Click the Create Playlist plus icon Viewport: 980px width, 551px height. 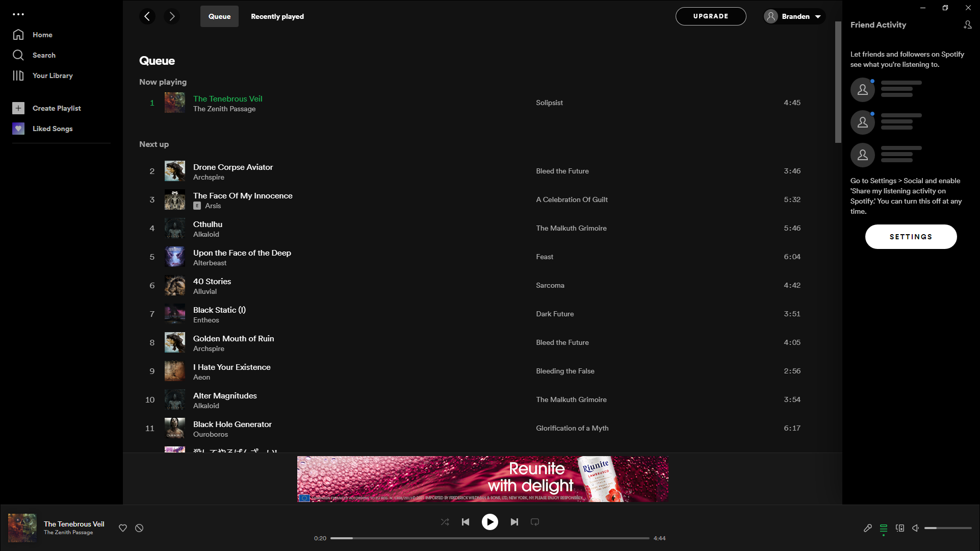[x=18, y=108]
